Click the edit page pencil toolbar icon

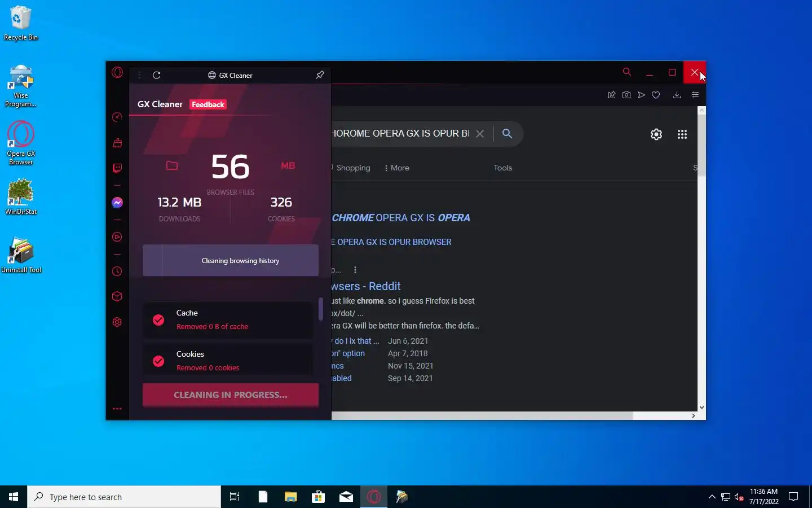(x=612, y=95)
